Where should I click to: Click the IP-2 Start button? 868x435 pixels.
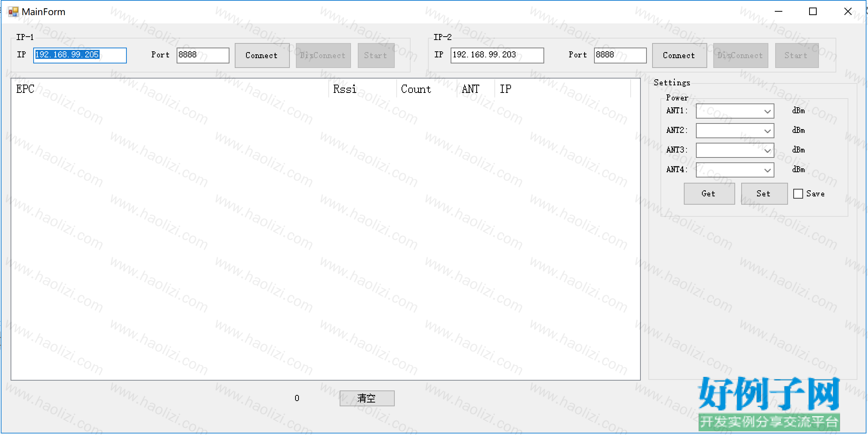click(x=797, y=56)
